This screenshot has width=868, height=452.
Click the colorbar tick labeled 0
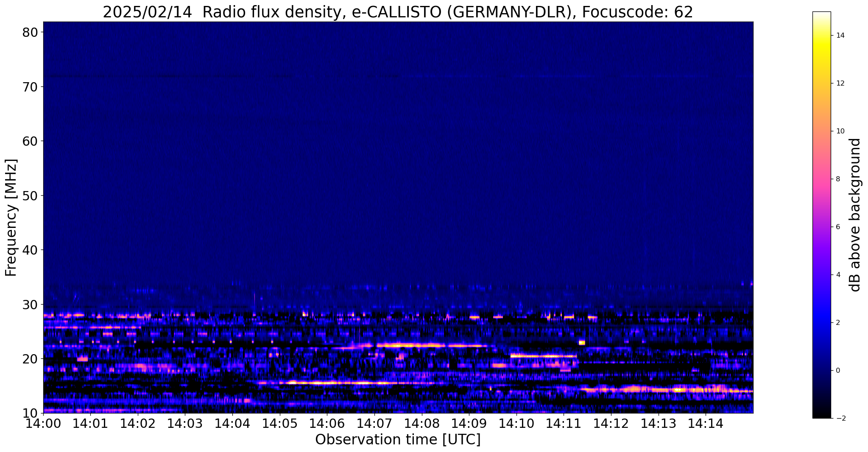coord(838,371)
